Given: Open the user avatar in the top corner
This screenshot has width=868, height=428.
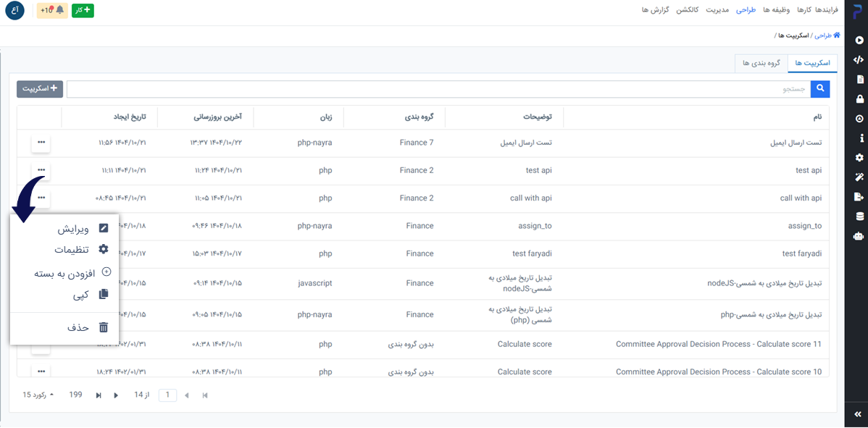Looking at the screenshot, I should click(x=14, y=10).
